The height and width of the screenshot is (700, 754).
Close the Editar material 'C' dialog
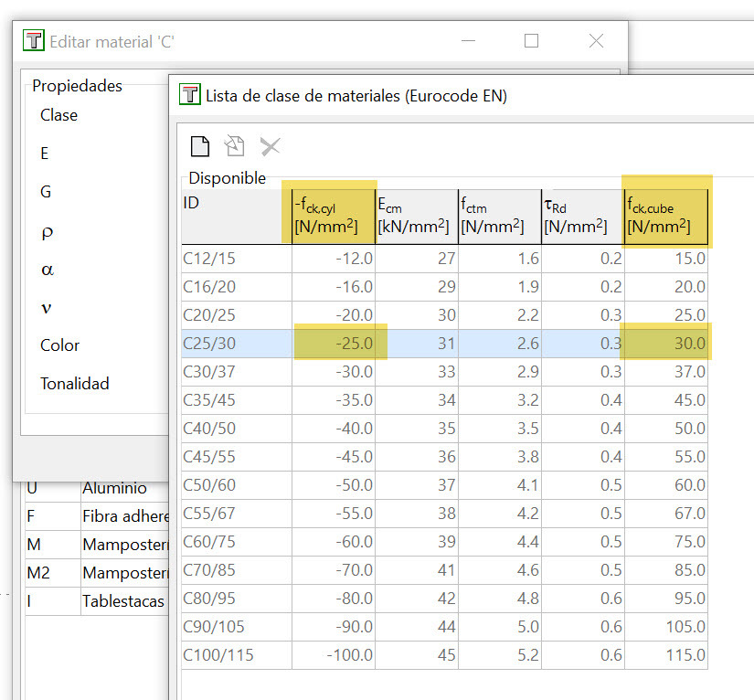pos(596,41)
